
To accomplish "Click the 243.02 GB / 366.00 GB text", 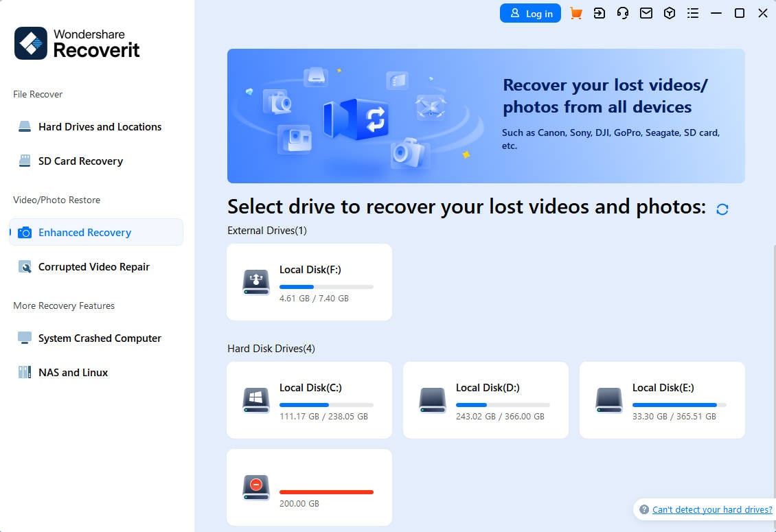I will click(x=500, y=416).
